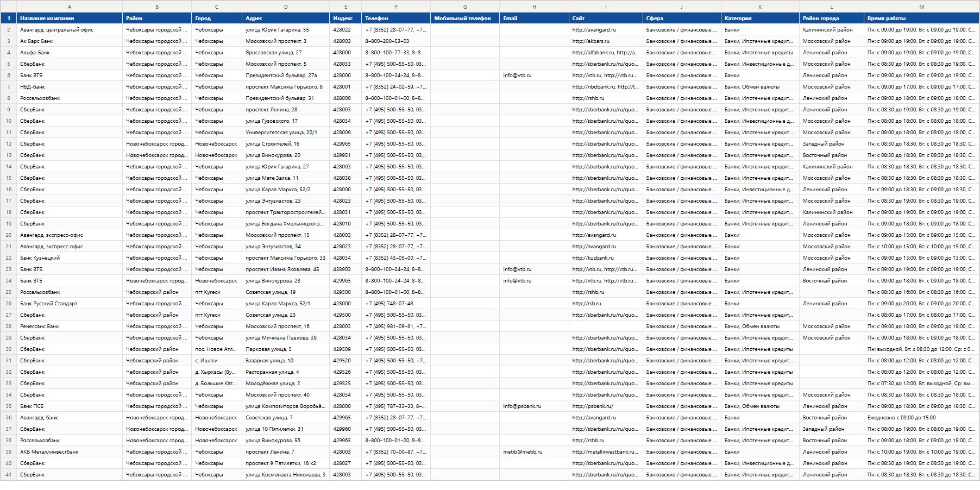Select row 41 by its row number
The image size is (980, 490).
point(9,475)
